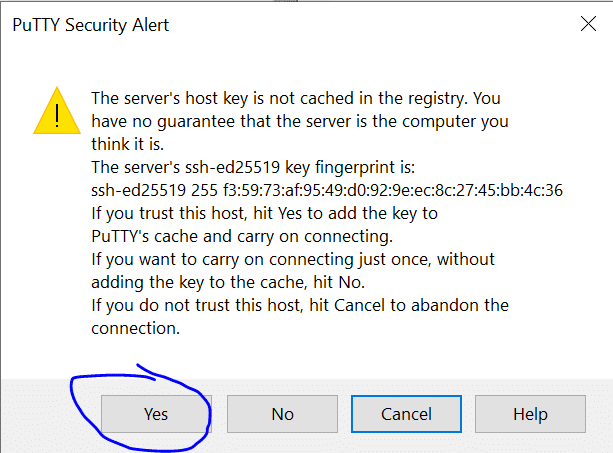Image resolution: width=613 pixels, height=453 pixels.
Task: Click Yes to cache the host key
Action: click(x=156, y=414)
